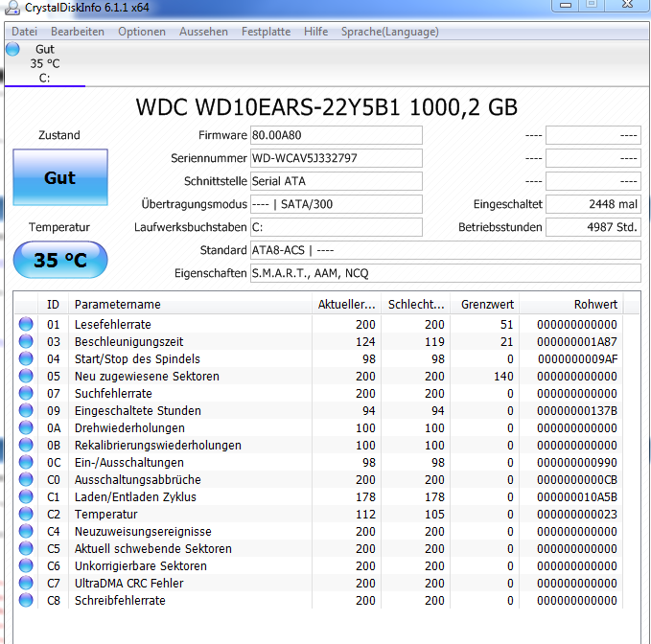Click the ID column header

click(53, 304)
